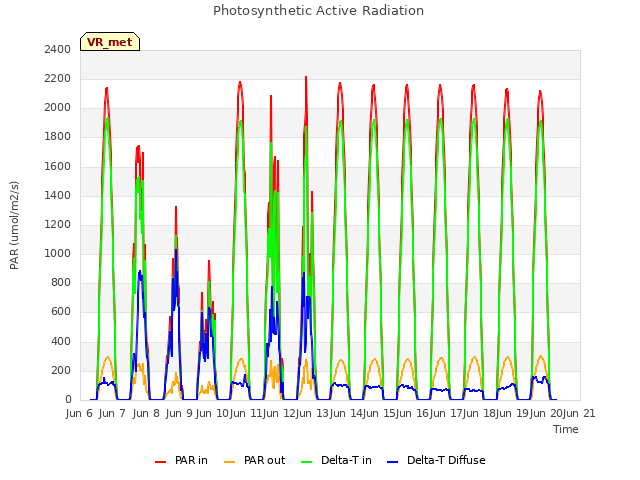Screen dimensions: 640x480
Task: Click the Jun 16 x-axis tick label
Action: coord(413,413)
